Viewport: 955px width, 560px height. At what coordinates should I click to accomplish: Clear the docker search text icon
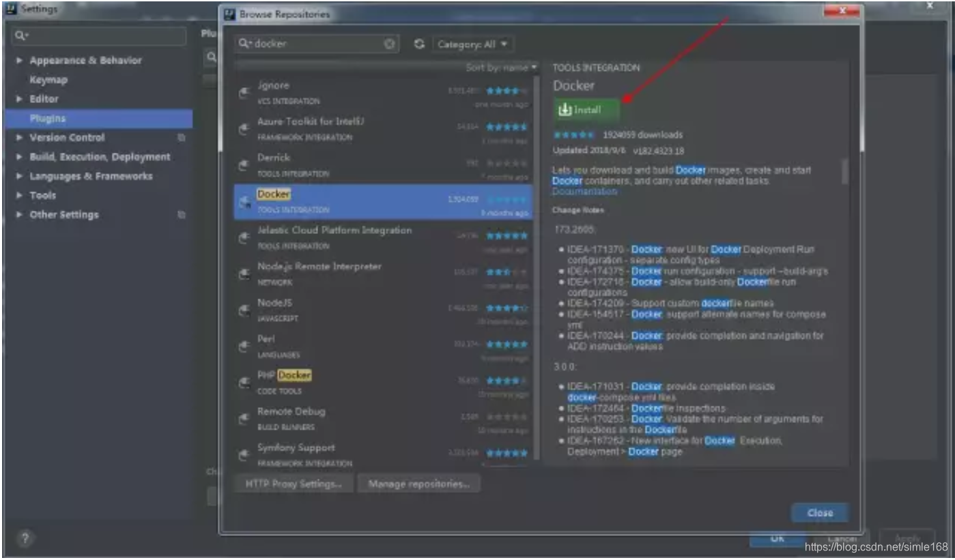pyautogui.click(x=389, y=44)
